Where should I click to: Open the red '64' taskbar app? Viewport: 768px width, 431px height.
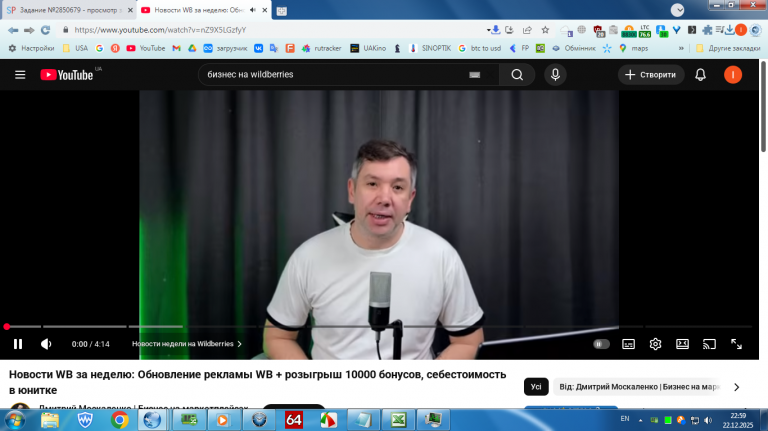click(x=293, y=420)
